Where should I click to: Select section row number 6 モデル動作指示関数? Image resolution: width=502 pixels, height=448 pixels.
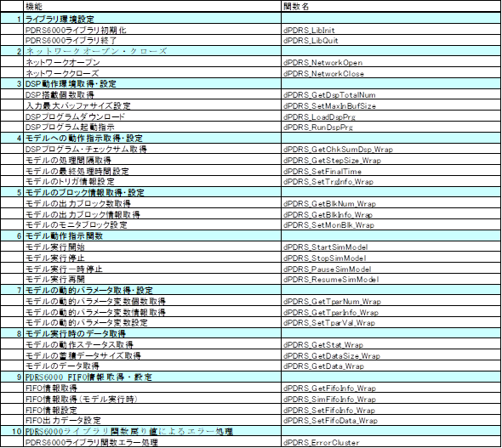251,236
